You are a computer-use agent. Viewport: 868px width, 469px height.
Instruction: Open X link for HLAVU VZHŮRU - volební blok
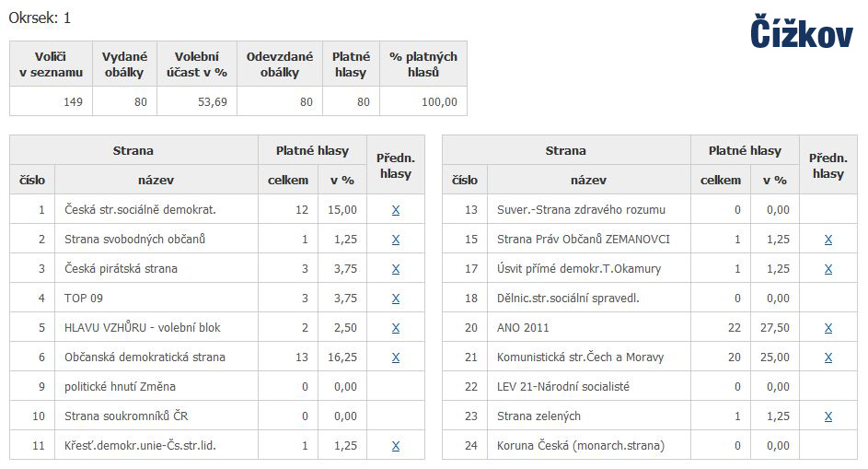click(x=395, y=328)
